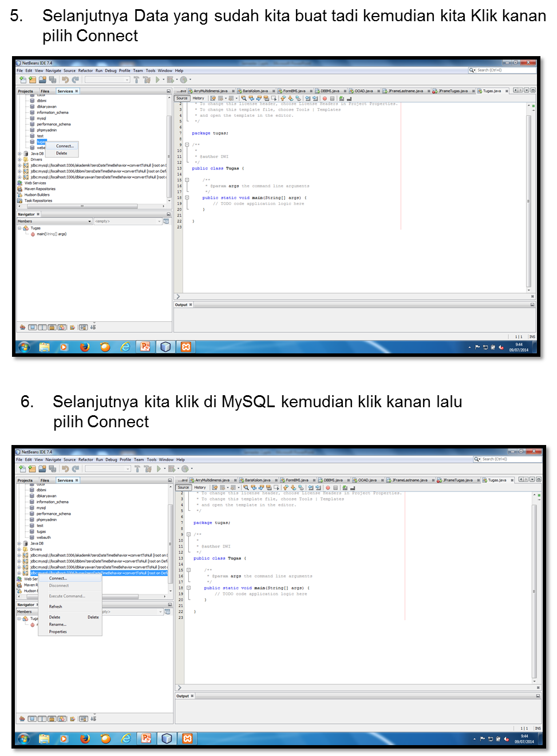Switch to the Projects tab
The image size is (557, 756).
[25, 90]
